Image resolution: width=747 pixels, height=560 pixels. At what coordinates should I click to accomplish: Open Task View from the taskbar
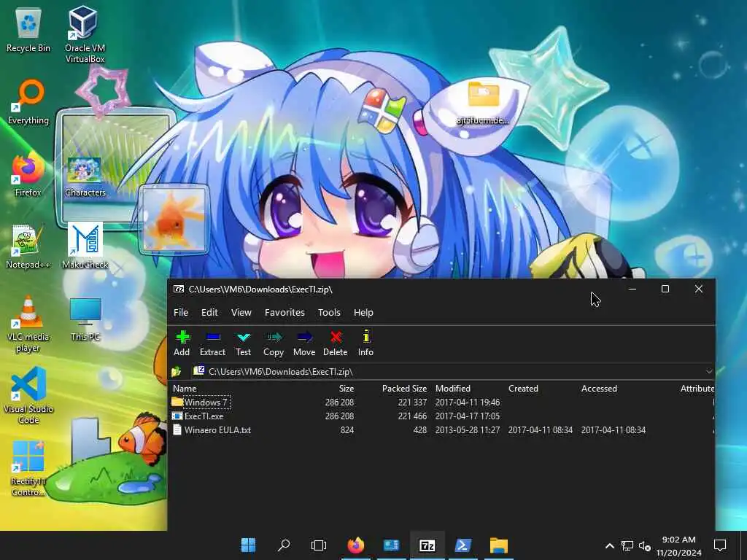click(319, 545)
